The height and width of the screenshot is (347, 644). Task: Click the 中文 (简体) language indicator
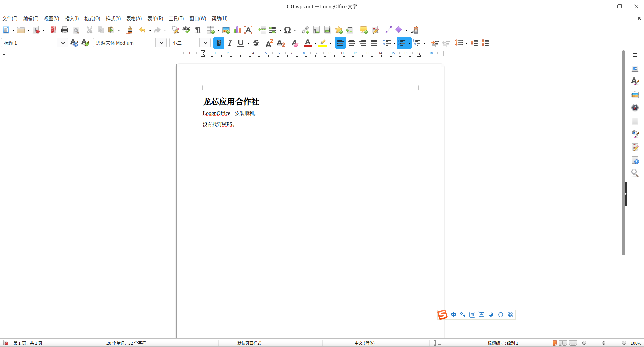pyautogui.click(x=364, y=343)
